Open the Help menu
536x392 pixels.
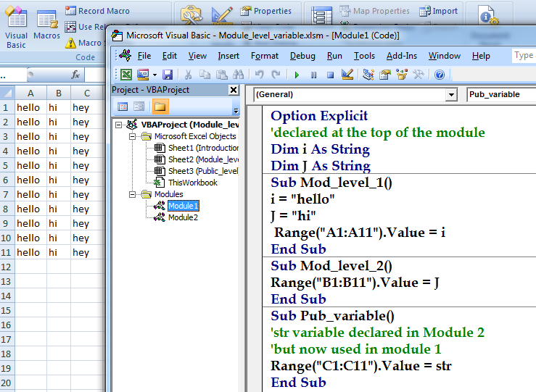click(481, 56)
